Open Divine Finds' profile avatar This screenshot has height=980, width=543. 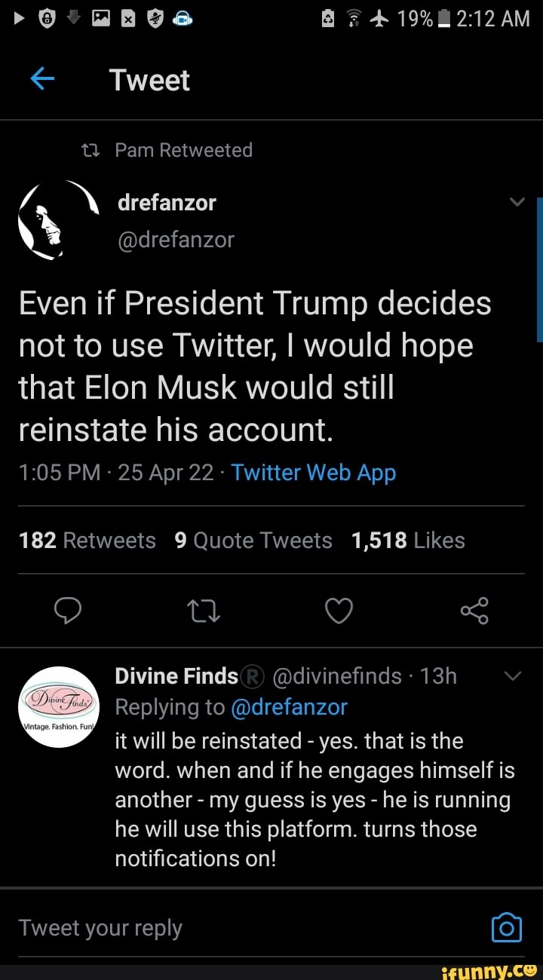point(58,706)
